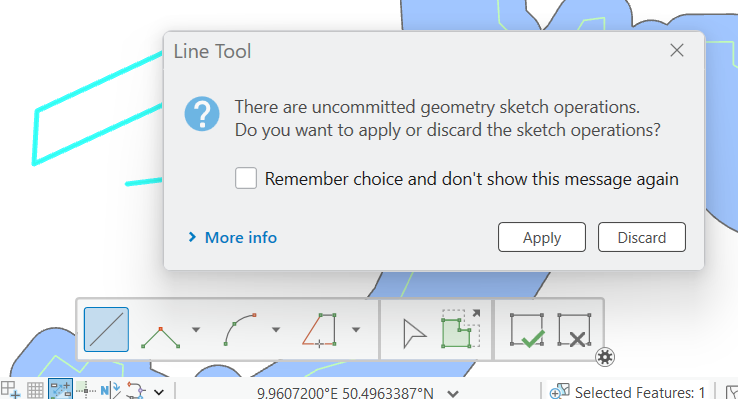This screenshot has height=399, width=738.
Task: Check the Remember choice checkbox
Action: click(246, 178)
